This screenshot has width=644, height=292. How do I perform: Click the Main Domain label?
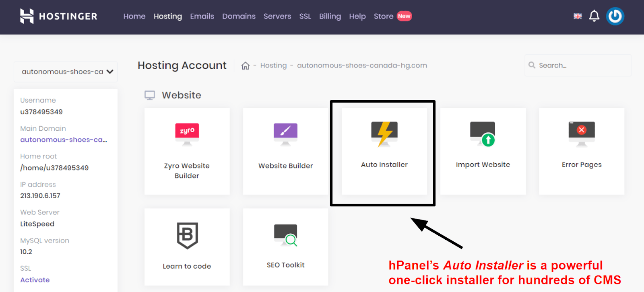point(43,128)
